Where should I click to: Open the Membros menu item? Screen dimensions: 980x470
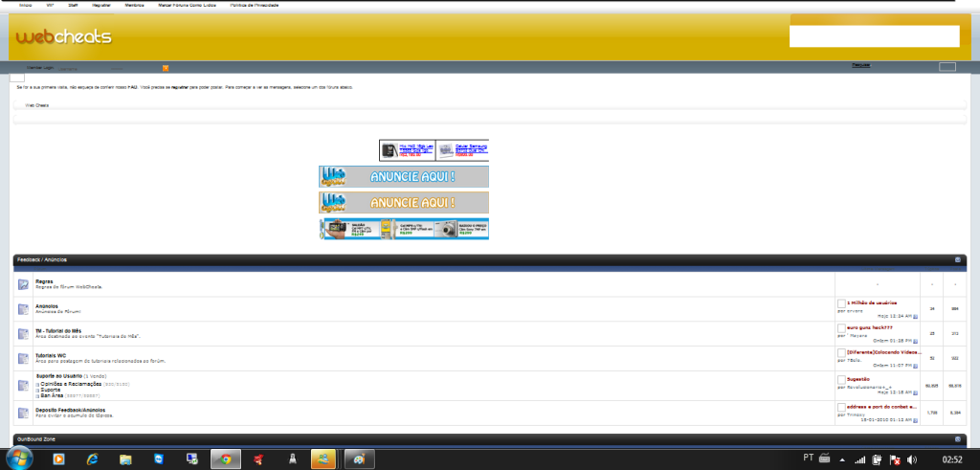[x=134, y=5]
